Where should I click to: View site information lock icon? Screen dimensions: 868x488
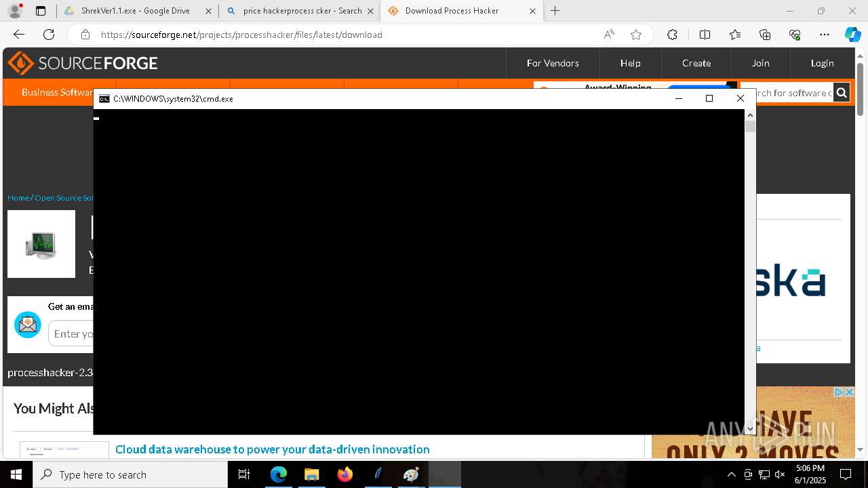click(x=85, y=35)
